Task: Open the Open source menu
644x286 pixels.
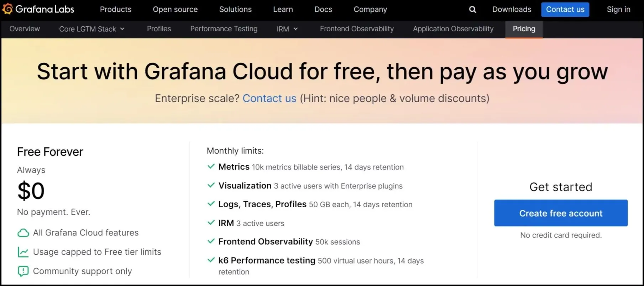Action: [x=175, y=10]
